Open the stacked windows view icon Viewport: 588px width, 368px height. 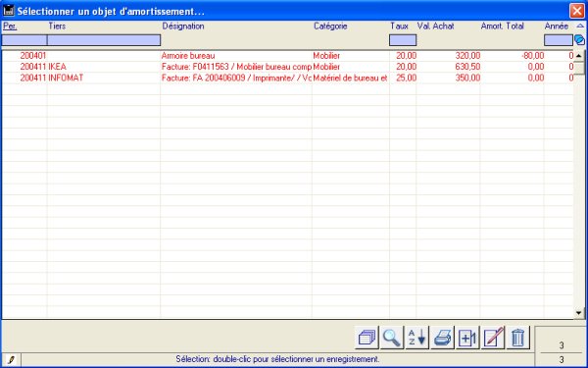pos(367,338)
